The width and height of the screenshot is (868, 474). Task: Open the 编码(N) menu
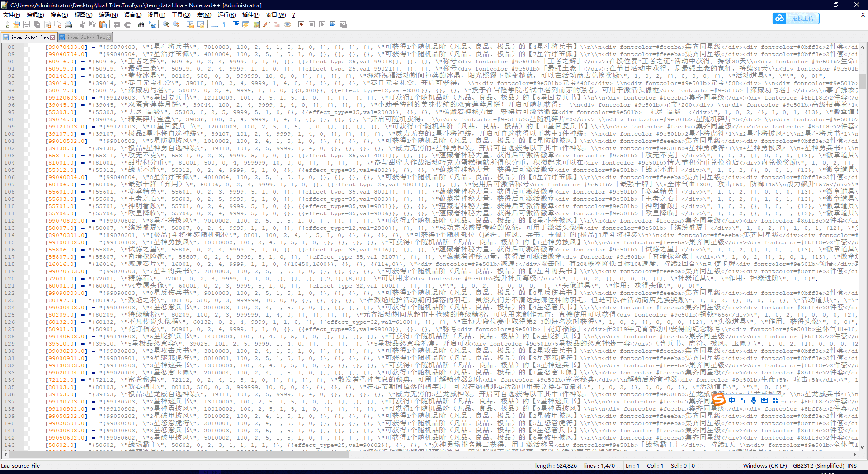point(108,15)
